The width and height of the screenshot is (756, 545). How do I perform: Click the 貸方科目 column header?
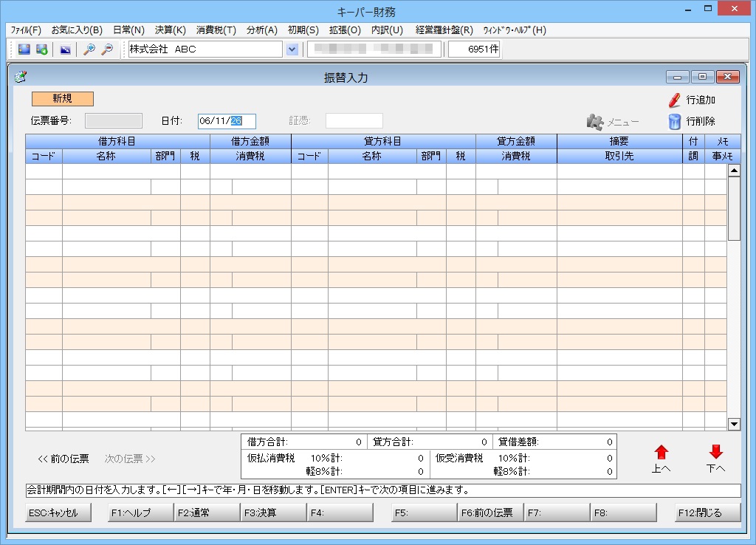(x=383, y=141)
